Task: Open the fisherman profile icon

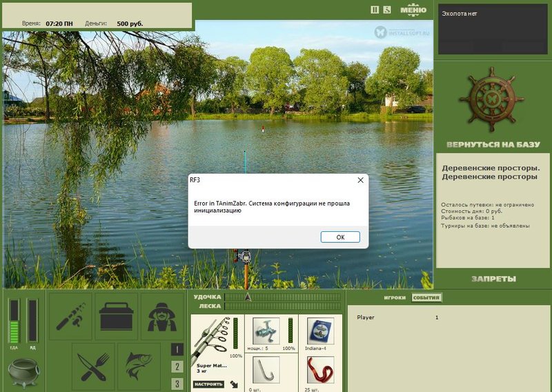Action: coord(162,316)
